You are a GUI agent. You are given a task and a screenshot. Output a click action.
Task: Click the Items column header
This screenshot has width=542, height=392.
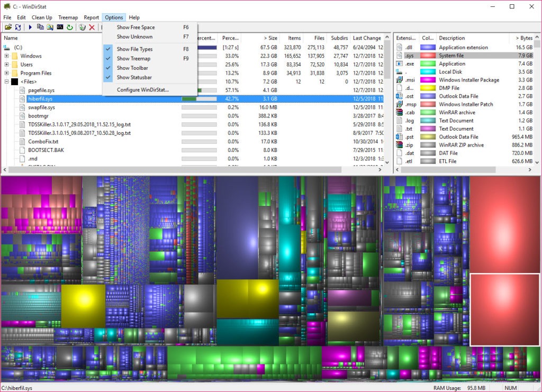pyautogui.click(x=291, y=38)
